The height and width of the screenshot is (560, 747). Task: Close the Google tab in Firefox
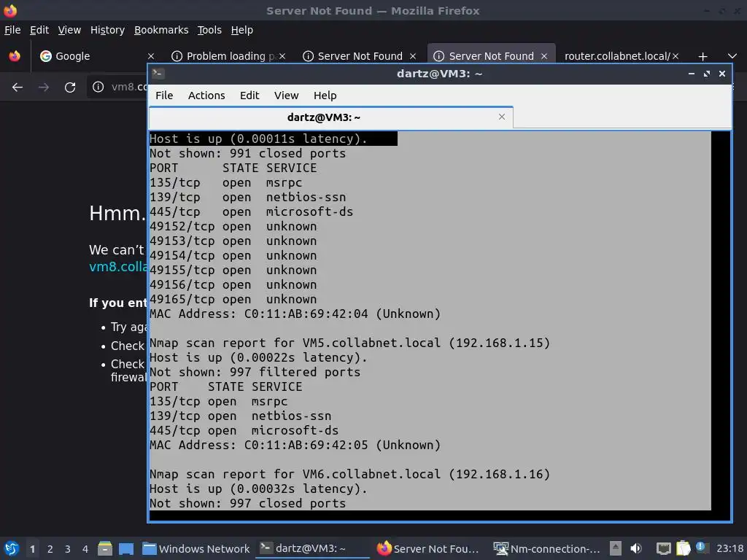151,56
